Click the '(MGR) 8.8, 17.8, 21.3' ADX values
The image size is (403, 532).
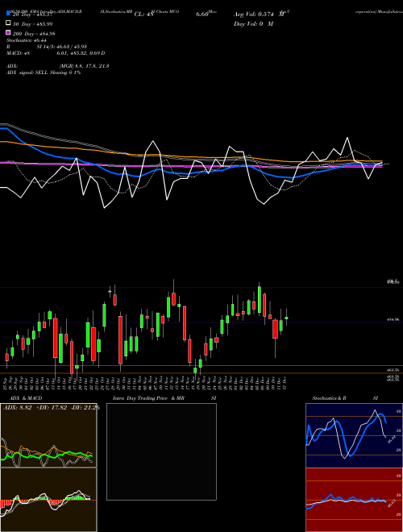click(84, 66)
